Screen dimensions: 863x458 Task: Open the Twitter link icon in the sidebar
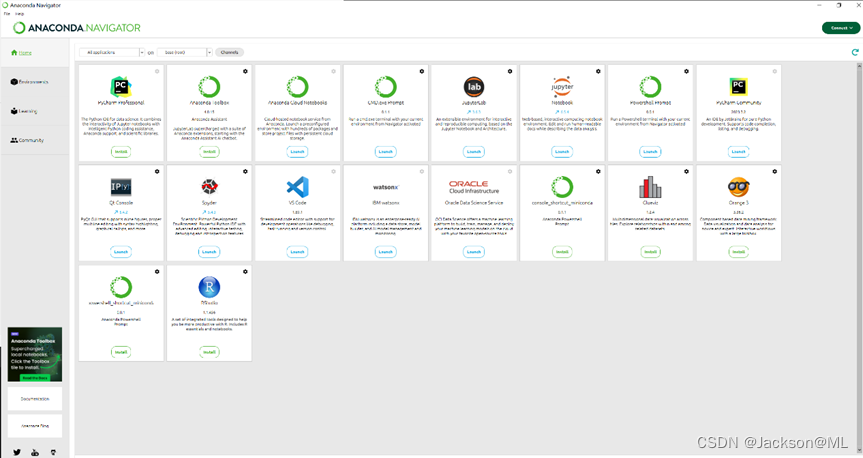[x=17, y=452]
